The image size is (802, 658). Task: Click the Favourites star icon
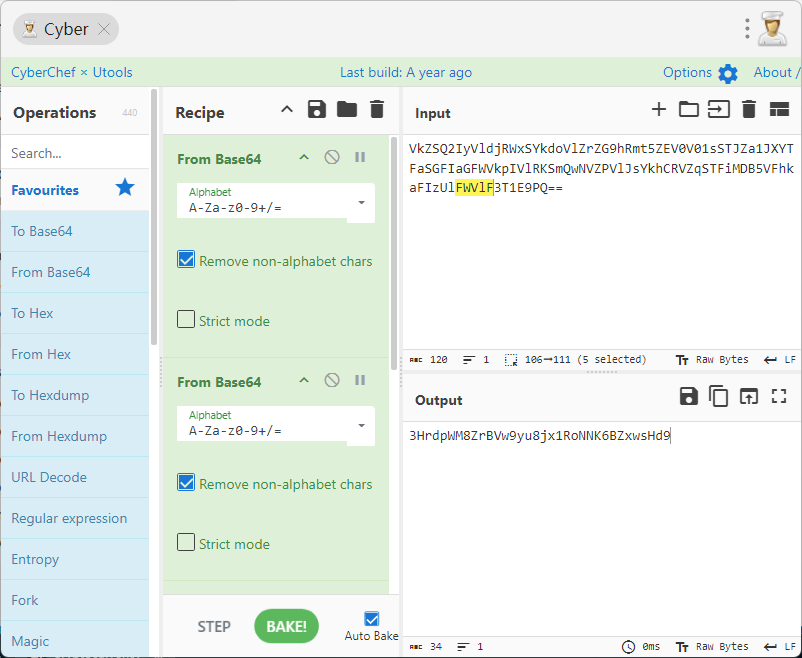coord(125,188)
